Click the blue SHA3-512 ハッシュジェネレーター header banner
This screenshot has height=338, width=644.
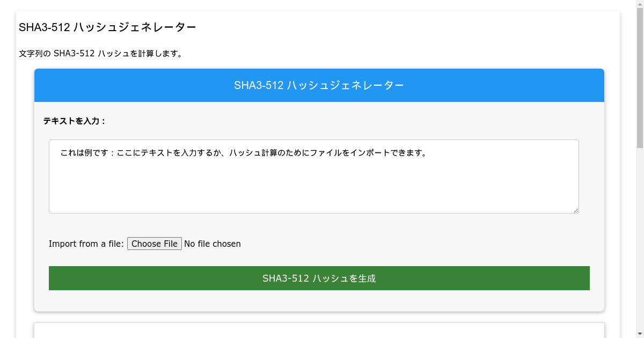click(319, 85)
